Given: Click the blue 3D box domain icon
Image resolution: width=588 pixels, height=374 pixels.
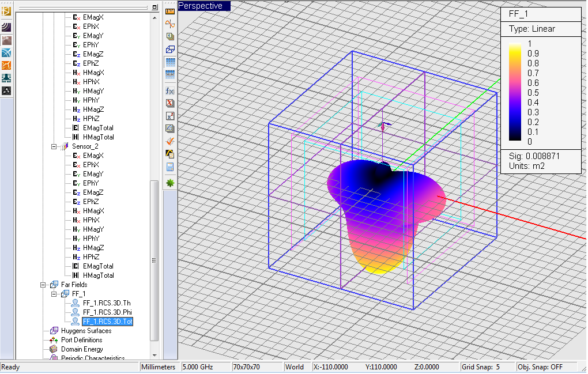Looking at the screenshot, I should 170,49.
